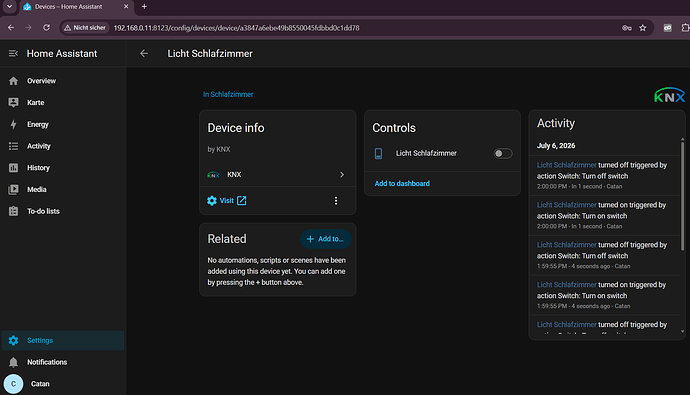This screenshot has width=690, height=395.
Task: Go back with the page header arrow
Action: point(144,54)
